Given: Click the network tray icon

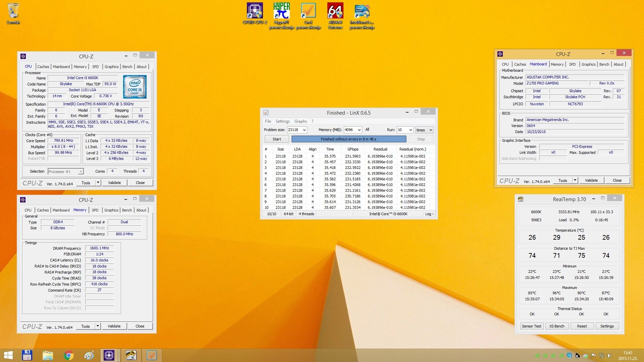Looking at the screenshot, I should coord(601,356).
